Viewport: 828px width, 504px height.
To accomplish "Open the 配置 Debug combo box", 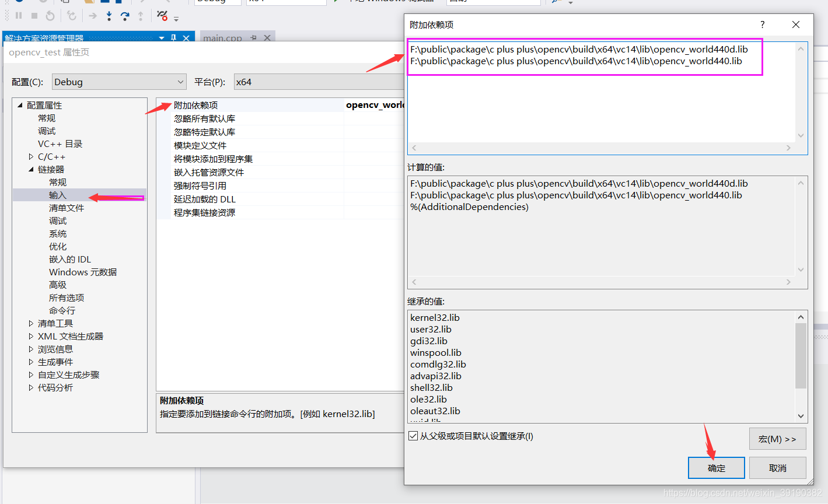I will click(119, 82).
